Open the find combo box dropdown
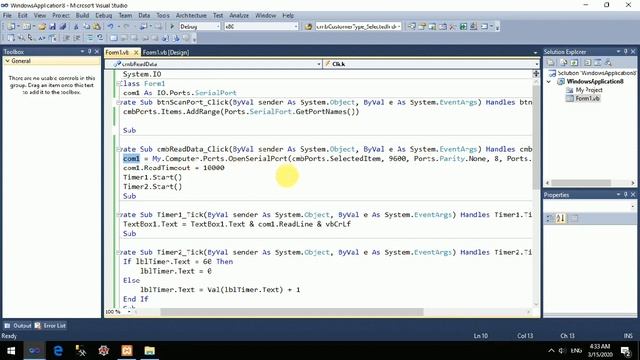Viewport: 640px width, 360px height. pyautogui.click(x=399, y=27)
